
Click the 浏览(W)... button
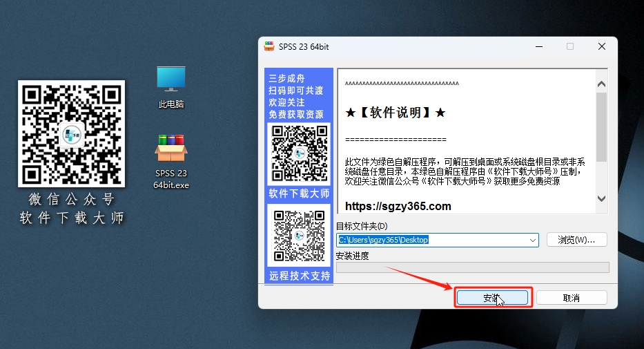coord(576,240)
